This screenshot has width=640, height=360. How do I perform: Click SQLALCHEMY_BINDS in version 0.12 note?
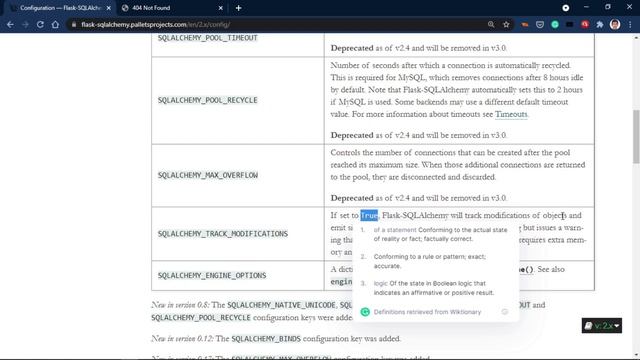coord(266,339)
